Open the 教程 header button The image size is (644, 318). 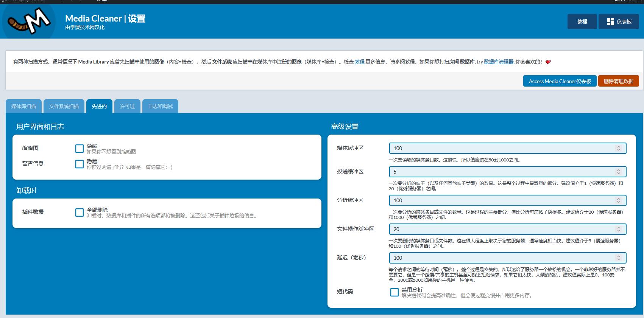[582, 22]
